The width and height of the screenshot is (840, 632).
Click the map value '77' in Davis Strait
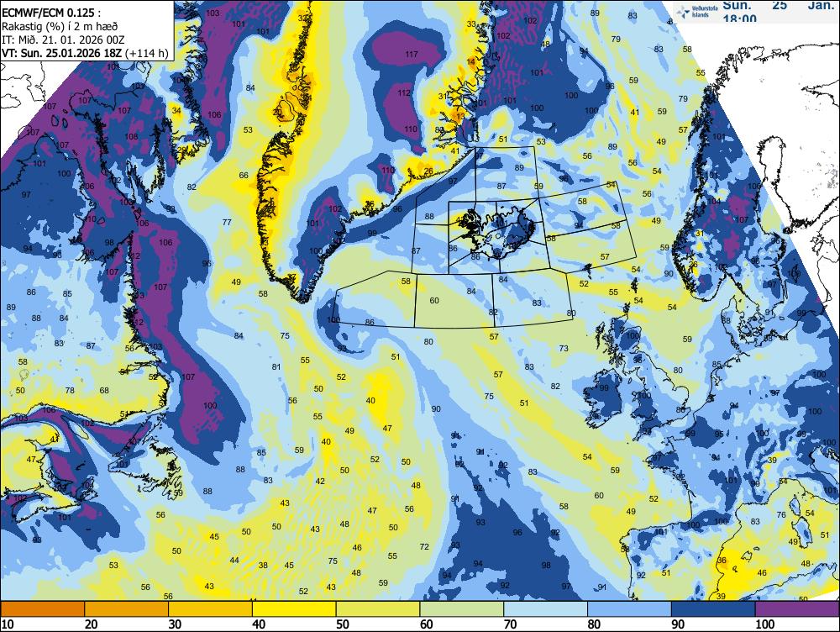227,222
